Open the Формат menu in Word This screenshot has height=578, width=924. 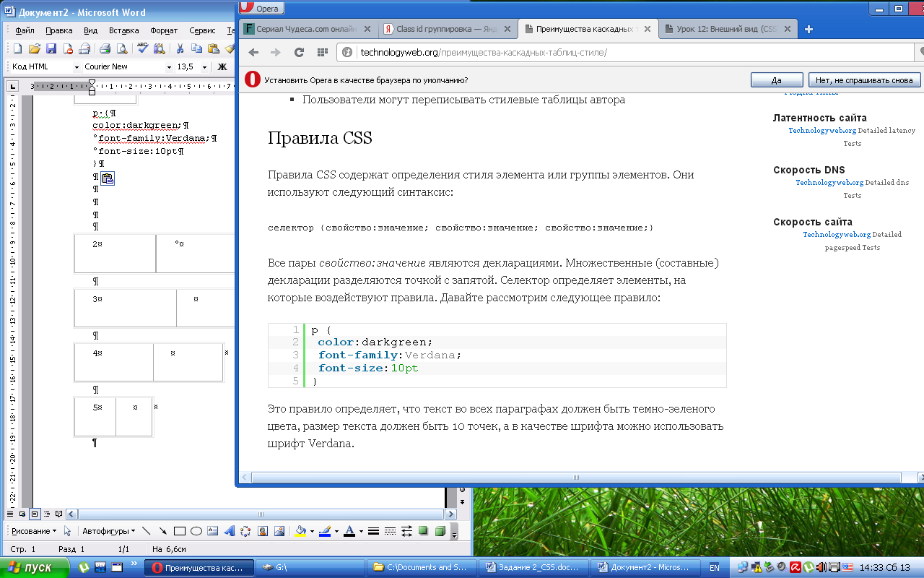[164, 31]
